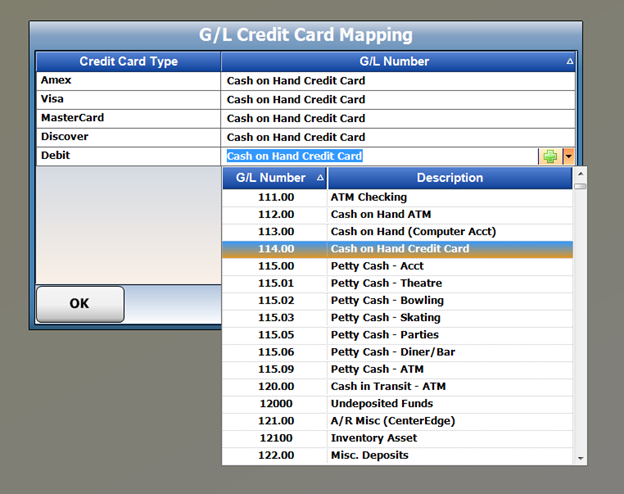Click the G/L value in the Amex row

click(x=398, y=81)
